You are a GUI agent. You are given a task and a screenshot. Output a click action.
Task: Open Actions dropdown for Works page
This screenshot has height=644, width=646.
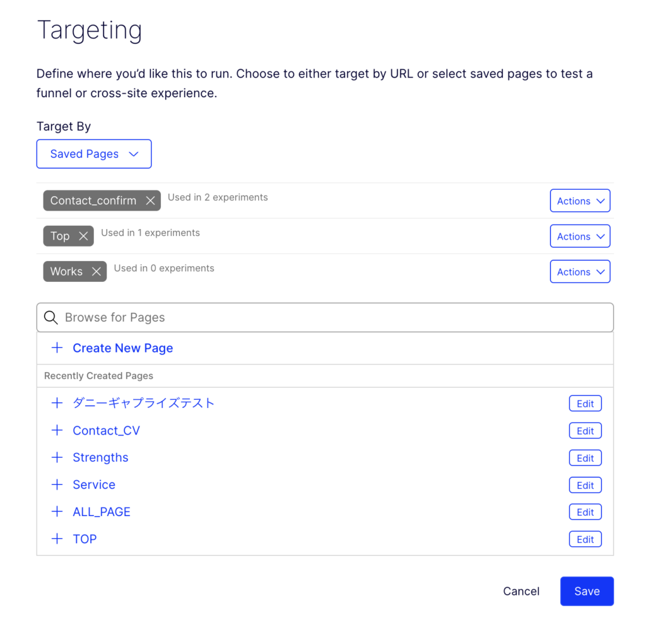(x=580, y=272)
